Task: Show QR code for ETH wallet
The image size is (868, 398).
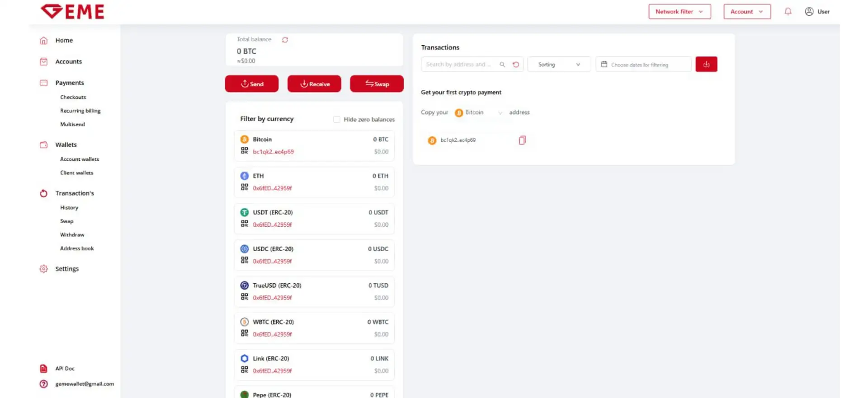Action: click(x=245, y=187)
